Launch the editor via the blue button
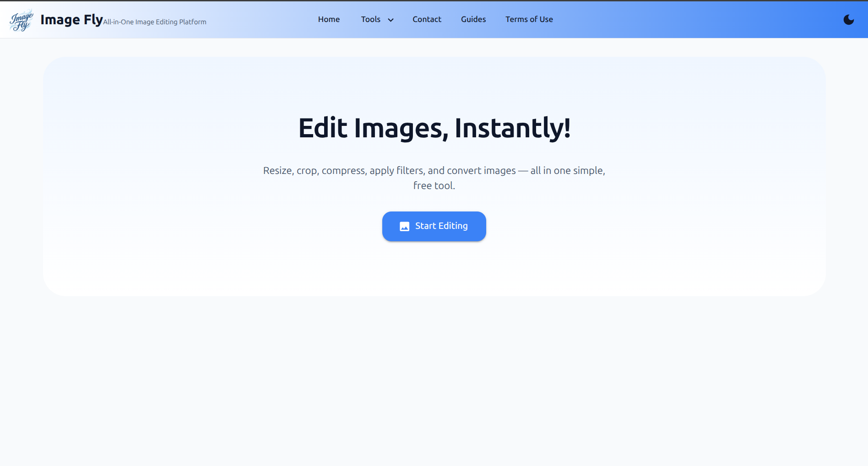 coord(434,226)
